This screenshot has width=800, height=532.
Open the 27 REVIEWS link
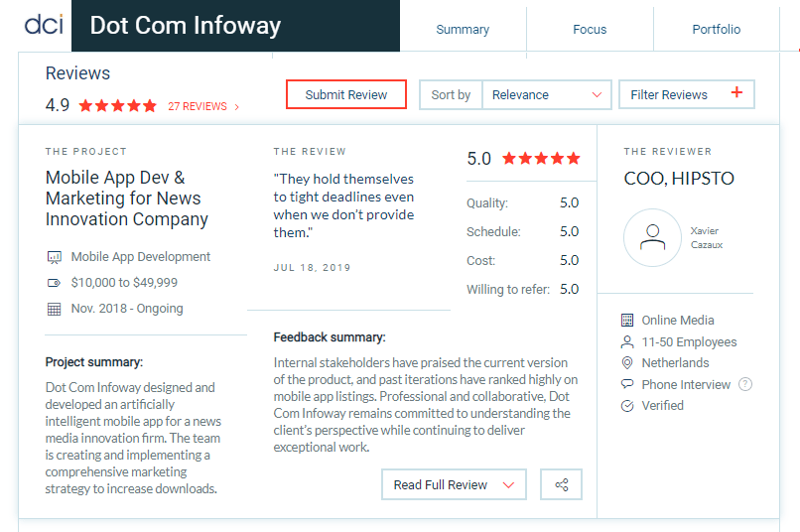(x=198, y=106)
